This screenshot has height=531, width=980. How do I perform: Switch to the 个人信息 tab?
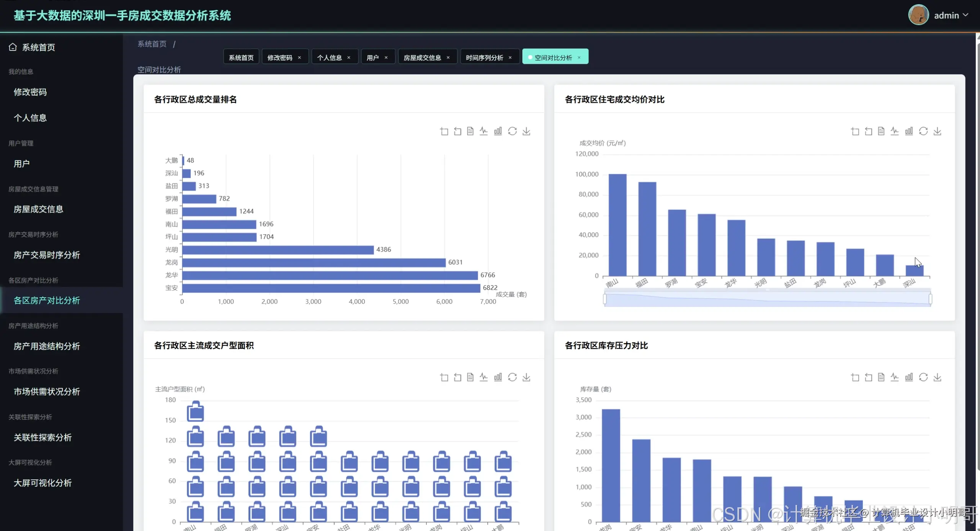pyautogui.click(x=329, y=57)
